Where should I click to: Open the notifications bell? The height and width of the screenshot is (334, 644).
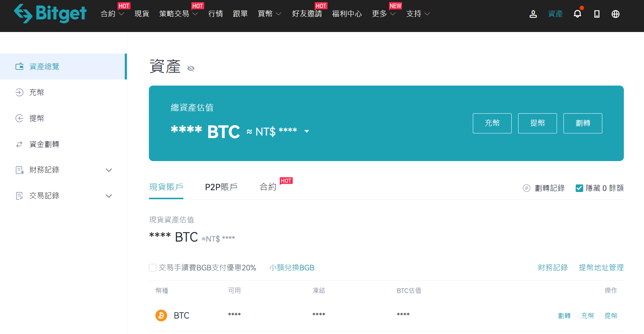tap(577, 14)
